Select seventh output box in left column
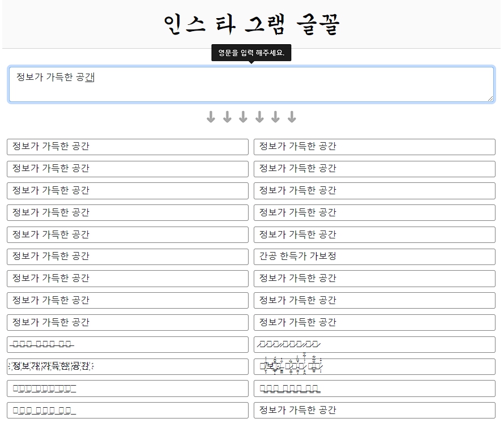 127,279
